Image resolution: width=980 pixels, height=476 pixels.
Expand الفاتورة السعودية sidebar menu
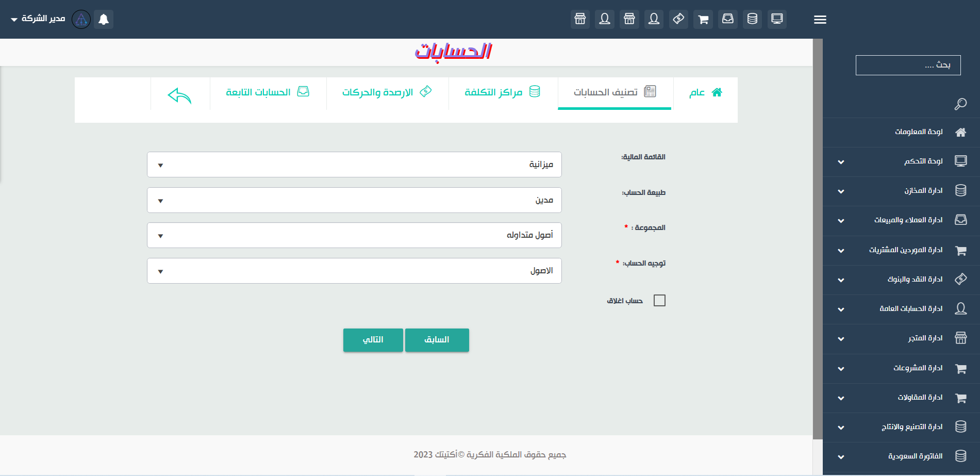click(x=901, y=457)
